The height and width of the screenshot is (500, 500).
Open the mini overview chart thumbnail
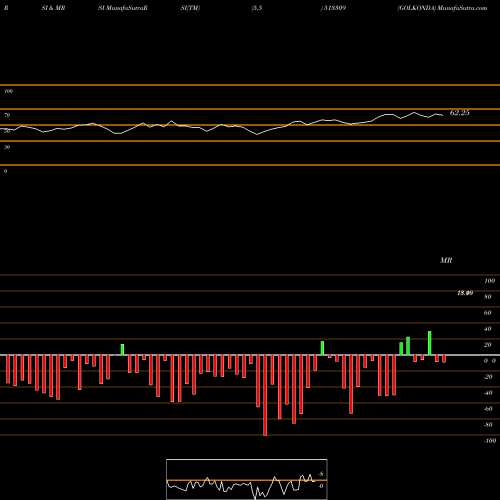point(247,479)
